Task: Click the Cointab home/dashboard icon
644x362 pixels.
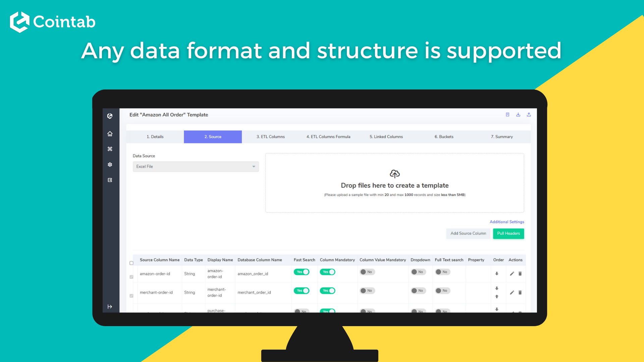Action: 110,134
